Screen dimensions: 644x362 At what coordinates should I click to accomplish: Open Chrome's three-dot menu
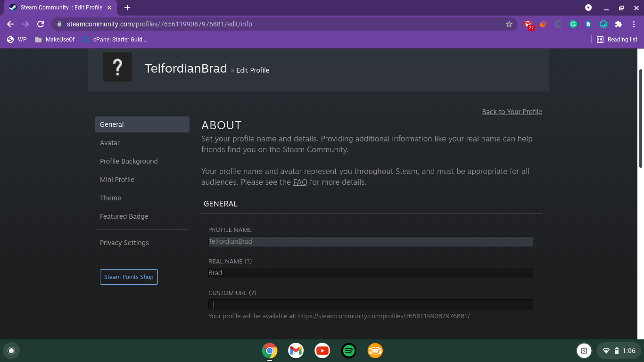634,24
